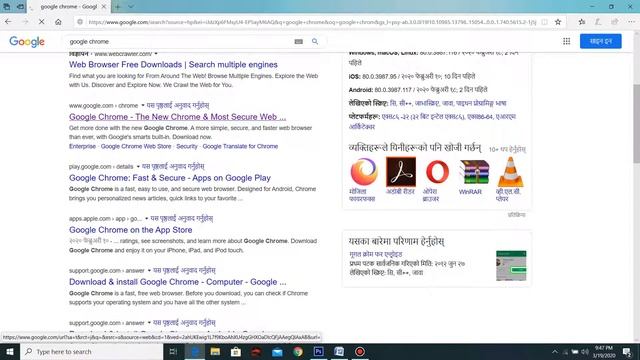The width and height of the screenshot is (640, 360).
Task: Click the browser address bar
Action: (312, 22)
